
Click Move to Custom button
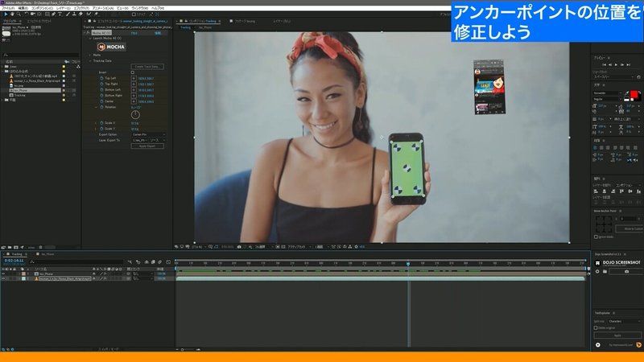point(630,228)
